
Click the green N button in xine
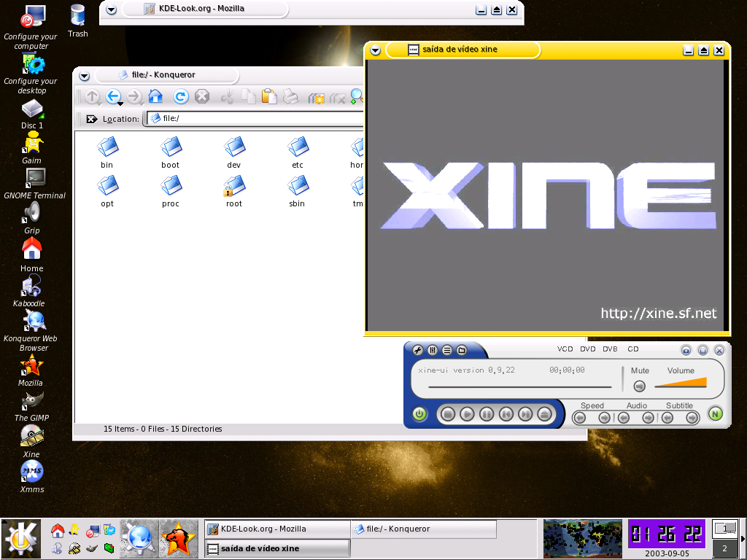[715, 414]
